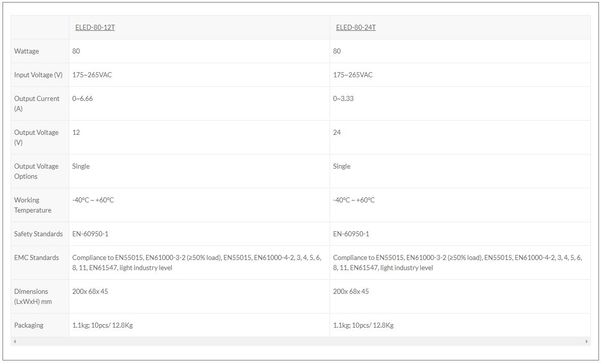The width and height of the screenshot is (601, 364).
Task: Select the Wattage row label
Action: [26, 51]
